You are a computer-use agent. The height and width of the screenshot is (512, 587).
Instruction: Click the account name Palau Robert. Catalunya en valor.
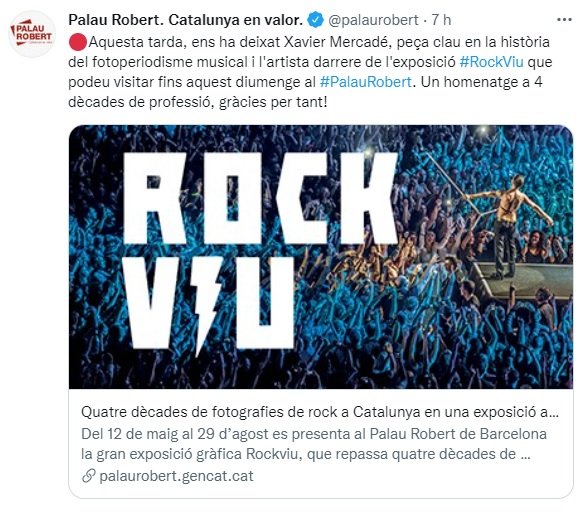click(x=186, y=20)
